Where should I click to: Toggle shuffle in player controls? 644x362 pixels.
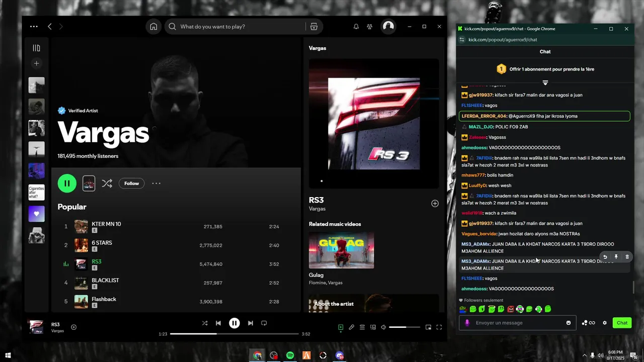tap(205, 323)
